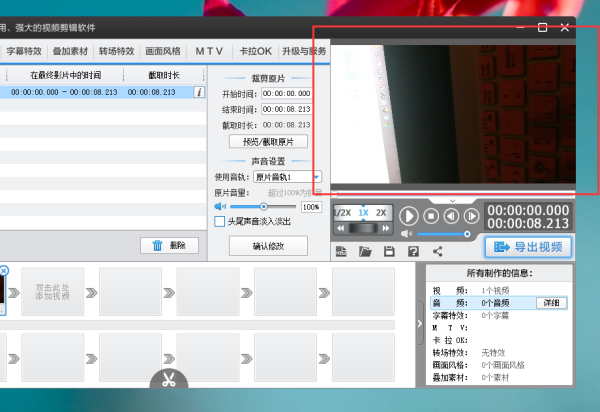Stop the video playback

[x=431, y=215]
